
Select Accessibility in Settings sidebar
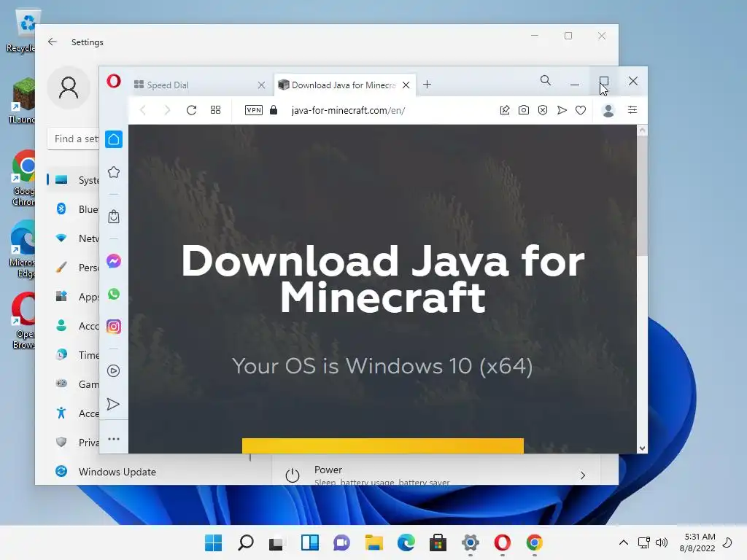[73, 413]
